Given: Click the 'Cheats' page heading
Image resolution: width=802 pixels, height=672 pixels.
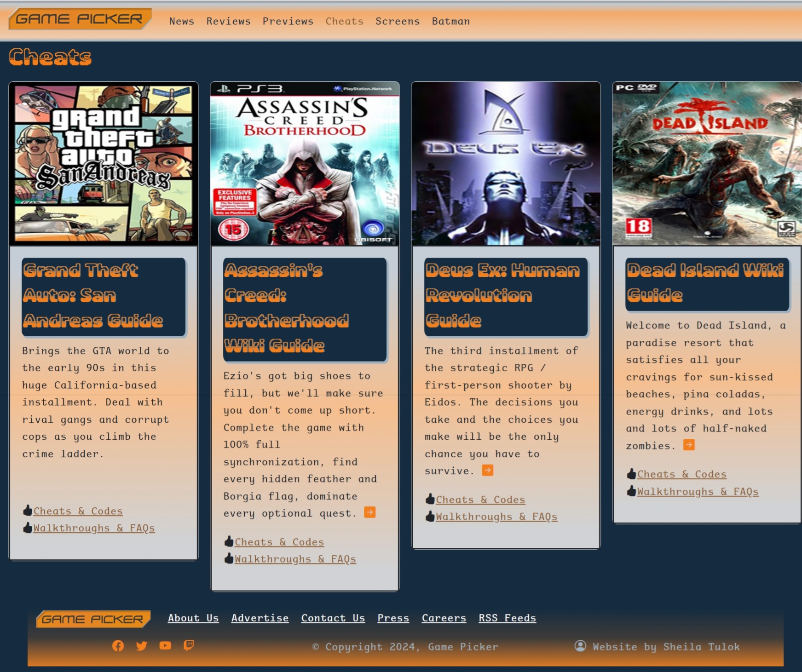Looking at the screenshot, I should pyautogui.click(x=50, y=57).
